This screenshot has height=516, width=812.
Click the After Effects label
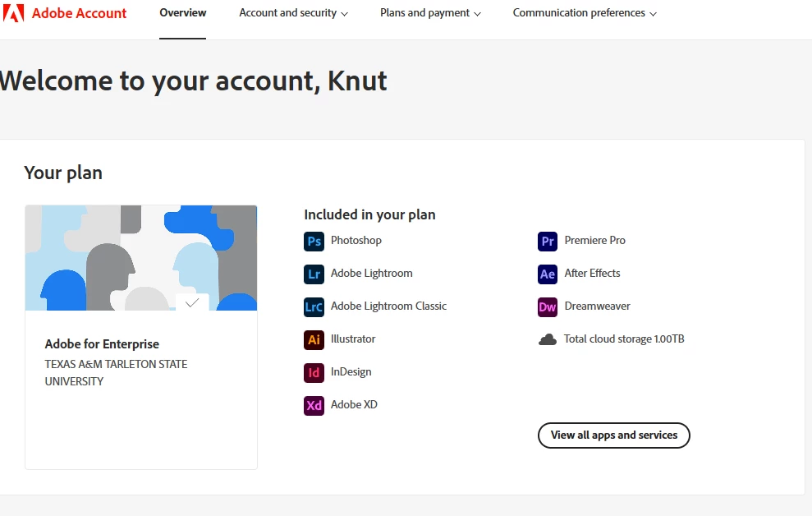pos(593,273)
